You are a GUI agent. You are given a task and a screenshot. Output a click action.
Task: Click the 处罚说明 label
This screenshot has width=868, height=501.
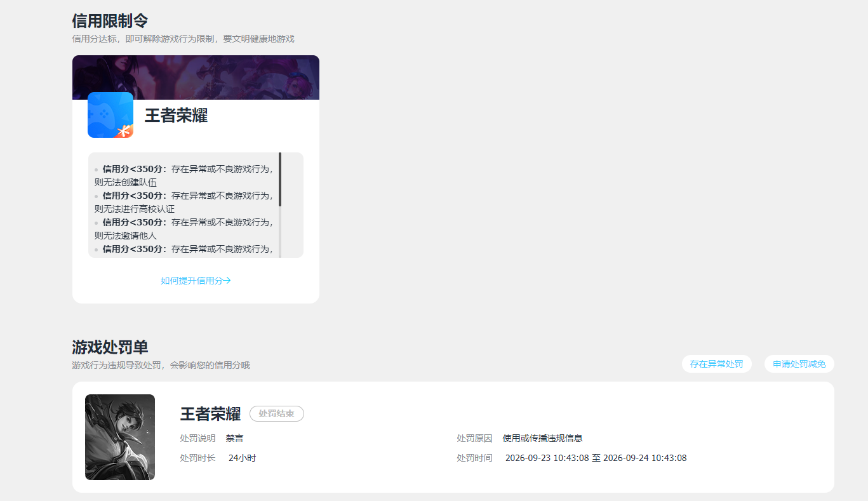pos(197,438)
